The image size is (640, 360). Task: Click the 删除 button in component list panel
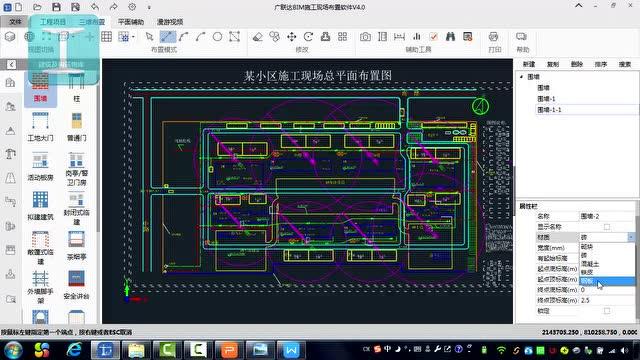pyautogui.click(x=577, y=64)
